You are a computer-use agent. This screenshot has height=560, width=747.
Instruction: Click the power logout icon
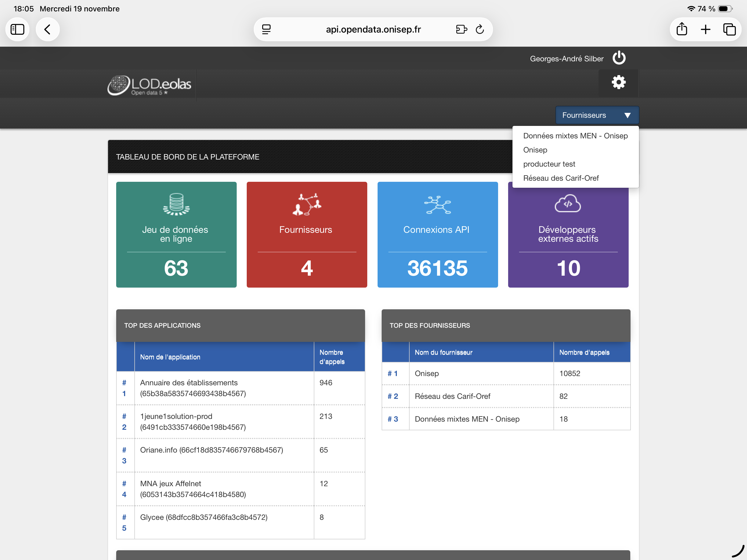tap(619, 58)
